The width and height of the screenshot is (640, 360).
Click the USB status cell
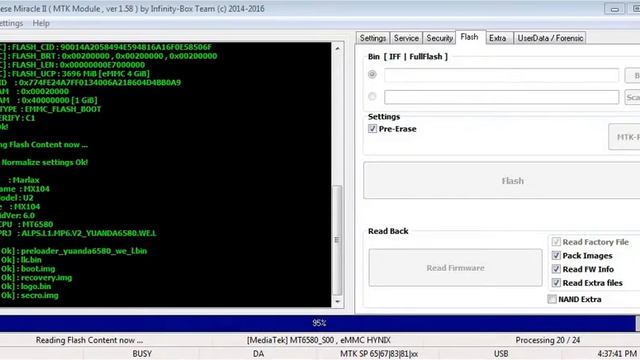(x=501, y=354)
